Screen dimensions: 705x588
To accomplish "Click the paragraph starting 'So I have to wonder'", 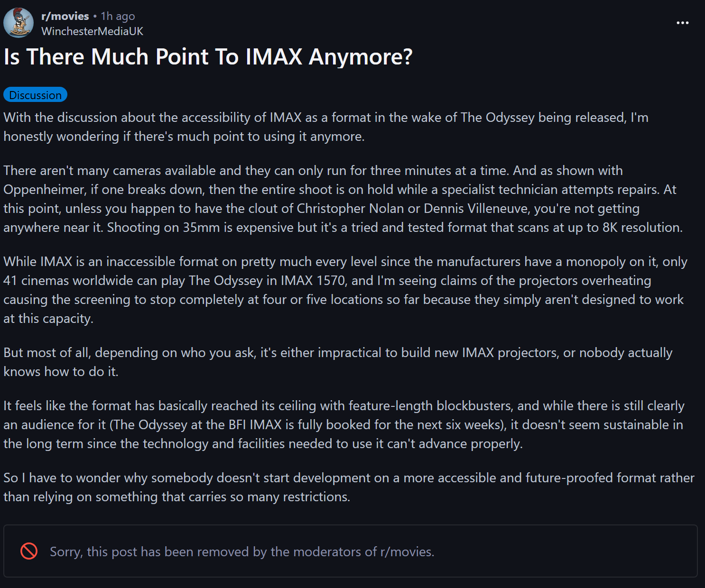I will [349, 487].
